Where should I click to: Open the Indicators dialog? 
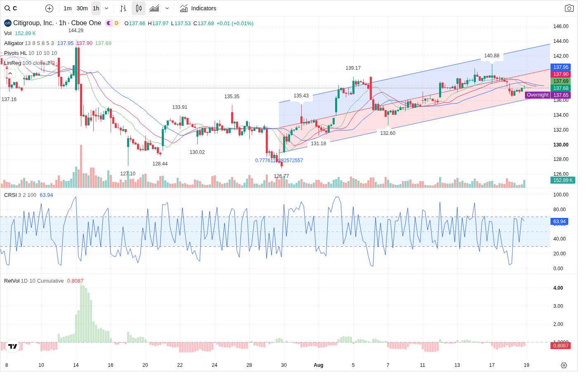point(198,8)
